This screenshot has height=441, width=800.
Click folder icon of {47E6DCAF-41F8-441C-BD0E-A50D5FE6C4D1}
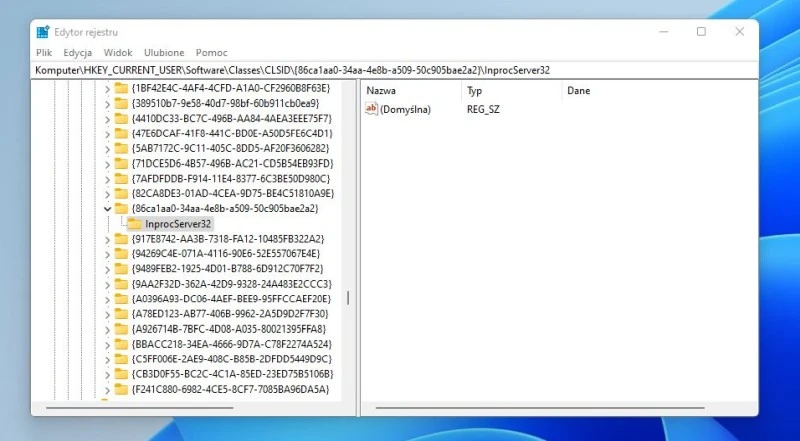pos(121,133)
